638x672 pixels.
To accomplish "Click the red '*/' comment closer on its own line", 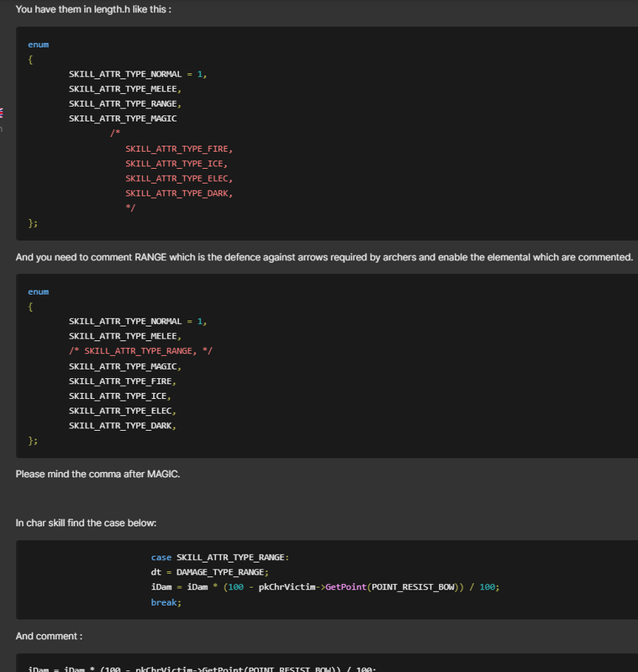I will (x=130, y=207).
